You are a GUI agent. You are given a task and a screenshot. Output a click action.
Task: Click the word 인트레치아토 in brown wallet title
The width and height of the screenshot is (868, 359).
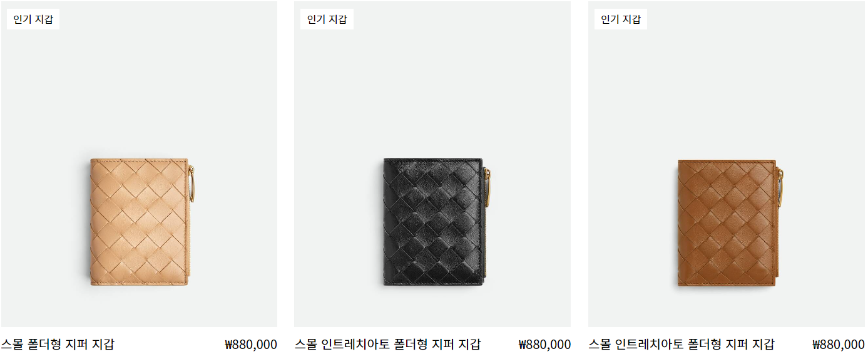coord(650,344)
